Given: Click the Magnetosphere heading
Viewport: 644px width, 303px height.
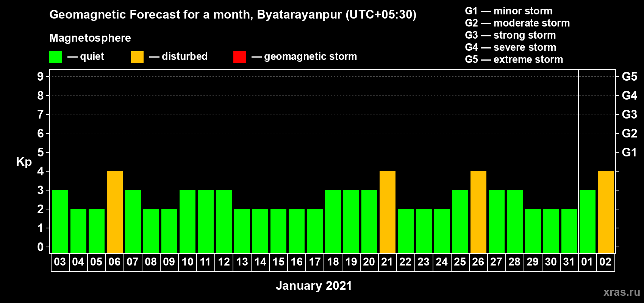Looking at the screenshot, I should [90, 38].
